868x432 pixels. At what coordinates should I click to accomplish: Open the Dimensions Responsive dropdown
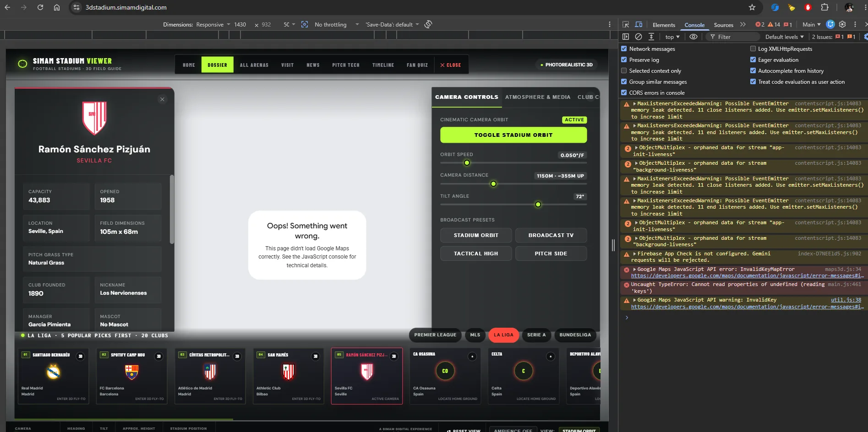pos(213,25)
